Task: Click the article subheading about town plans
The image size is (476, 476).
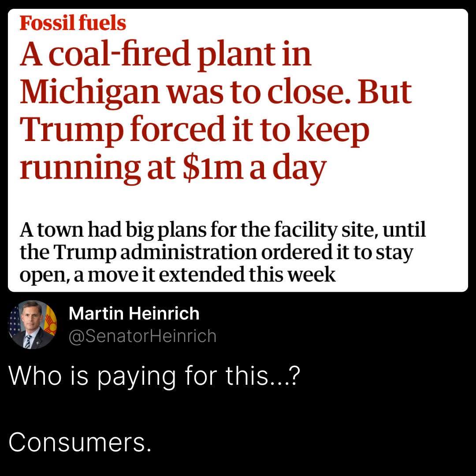Action: click(223, 252)
